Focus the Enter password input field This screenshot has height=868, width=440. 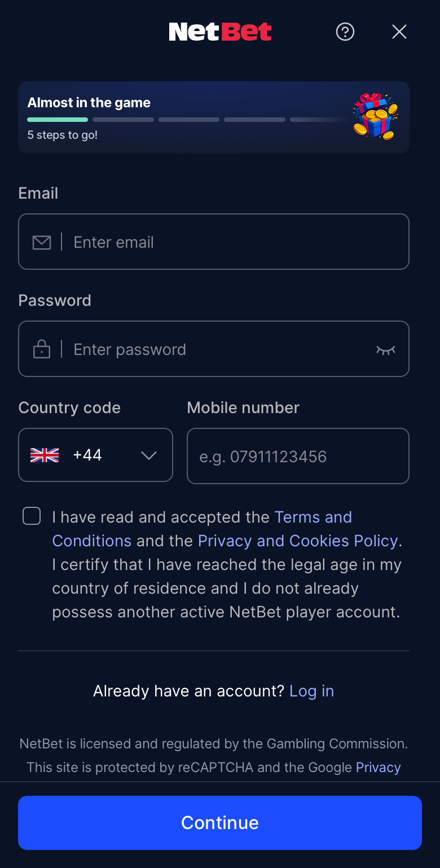point(214,349)
